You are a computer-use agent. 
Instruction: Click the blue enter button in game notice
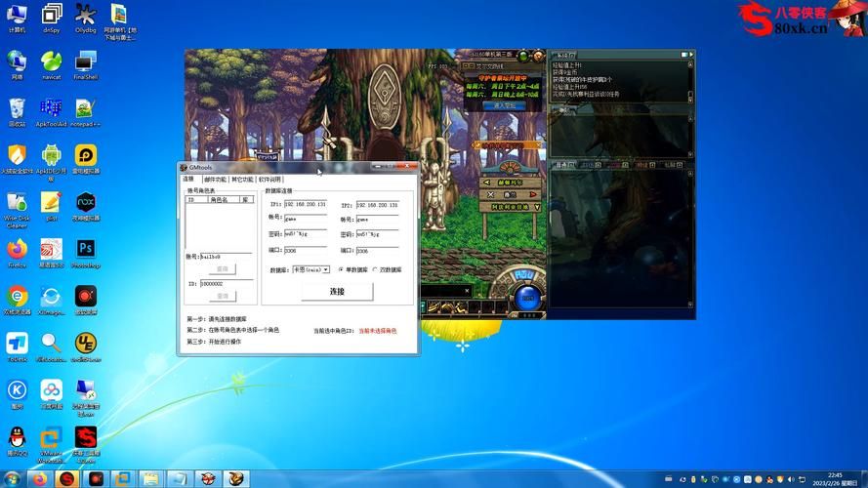[505, 105]
